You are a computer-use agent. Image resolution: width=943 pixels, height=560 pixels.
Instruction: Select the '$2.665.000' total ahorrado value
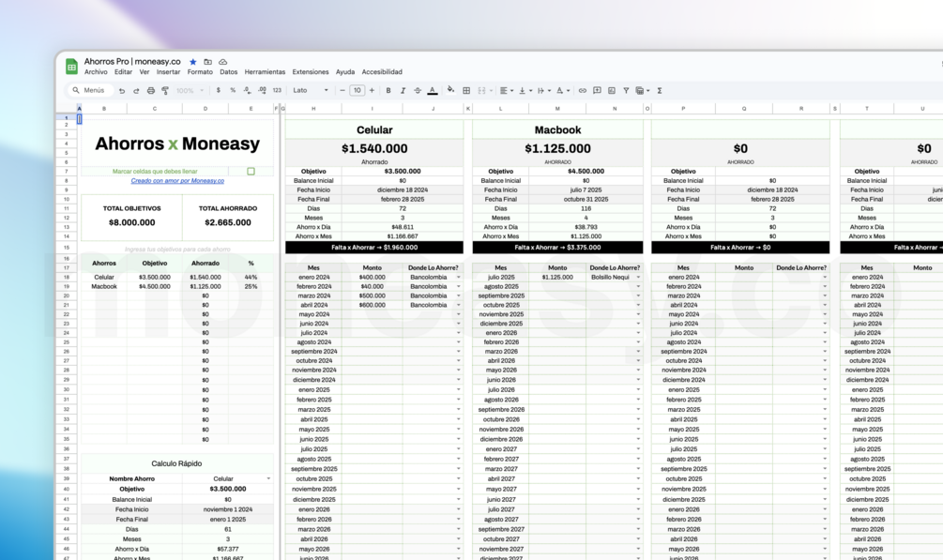tap(228, 222)
